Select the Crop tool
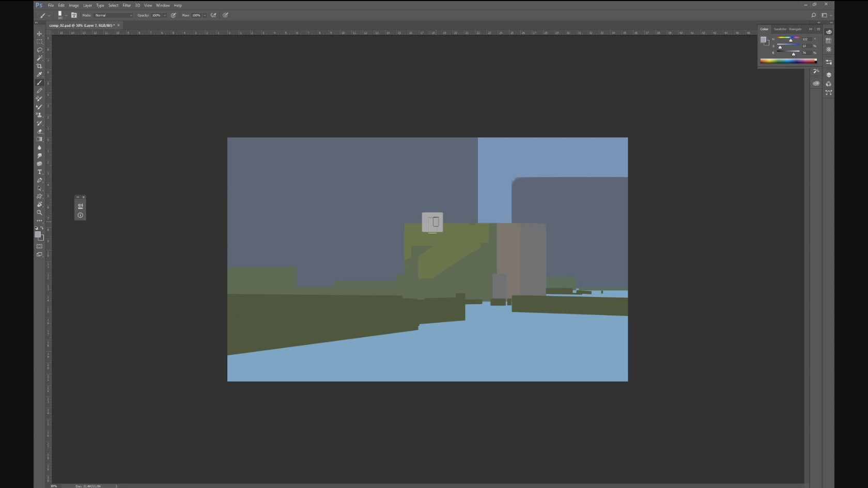The image size is (868, 488). (x=39, y=66)
